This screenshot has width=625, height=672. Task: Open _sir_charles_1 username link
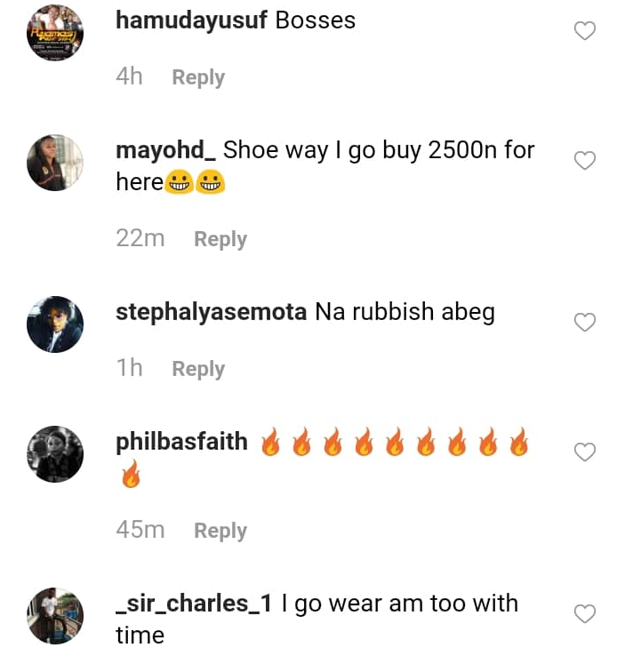(194, 604)
